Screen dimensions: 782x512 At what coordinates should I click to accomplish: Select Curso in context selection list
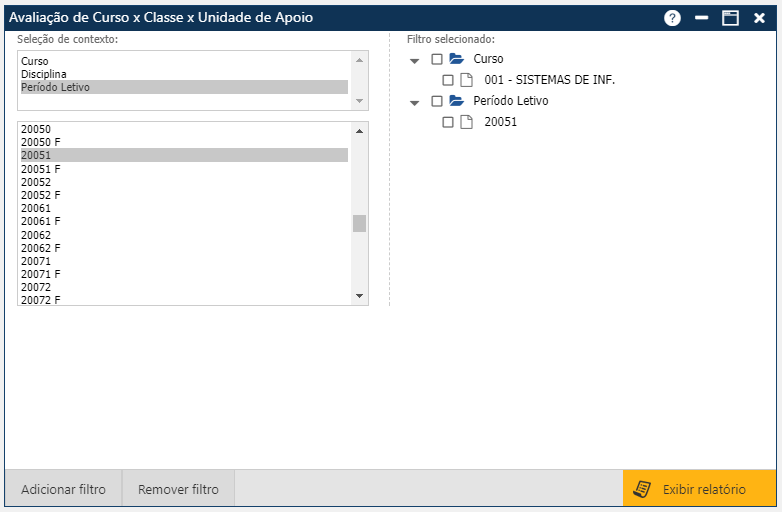coord(35,61)
